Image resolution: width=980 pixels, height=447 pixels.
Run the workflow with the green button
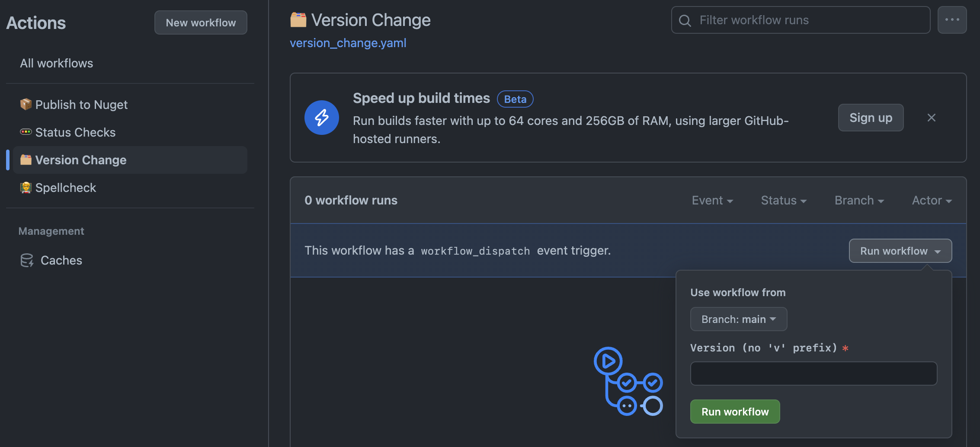pos(734,412)
